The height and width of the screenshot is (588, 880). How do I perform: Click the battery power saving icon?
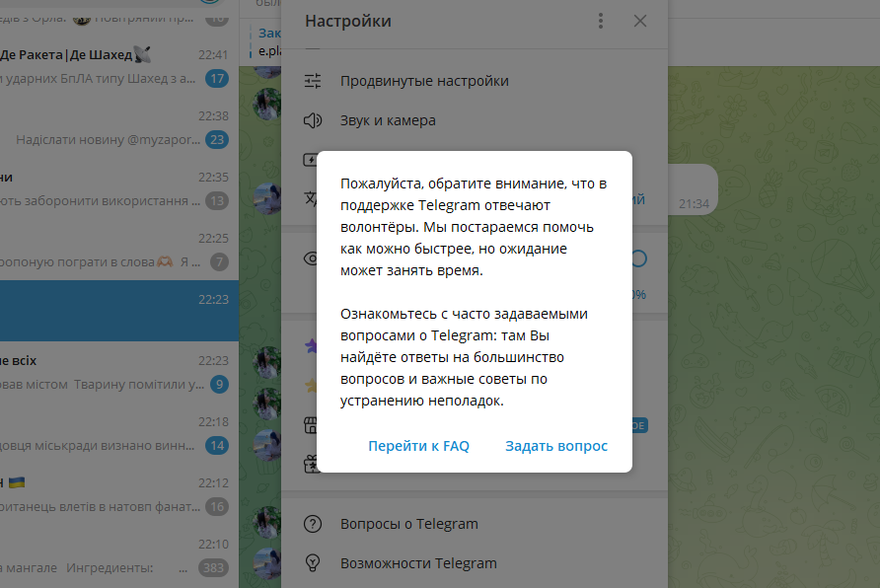[311, 160]
